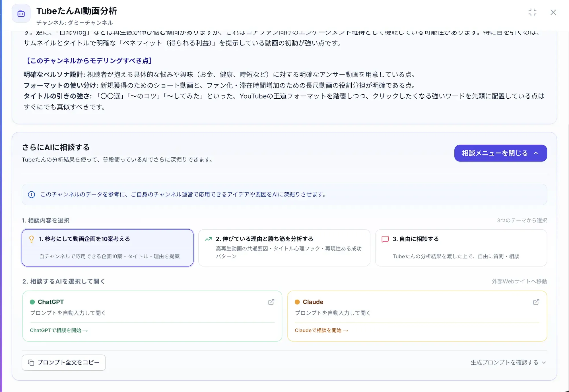Copy prompt with プロンプト全文をコピー button

pos(64,362)
